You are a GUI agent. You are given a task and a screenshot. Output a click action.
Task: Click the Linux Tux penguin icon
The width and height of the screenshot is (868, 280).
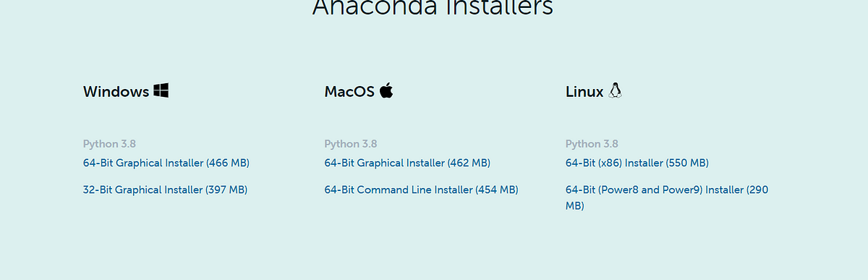coord(616,90)
